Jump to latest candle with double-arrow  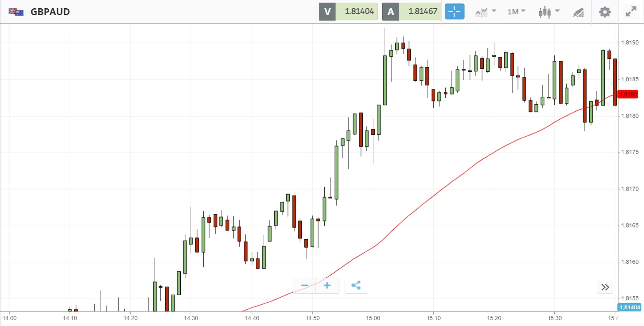coord(605,287)
